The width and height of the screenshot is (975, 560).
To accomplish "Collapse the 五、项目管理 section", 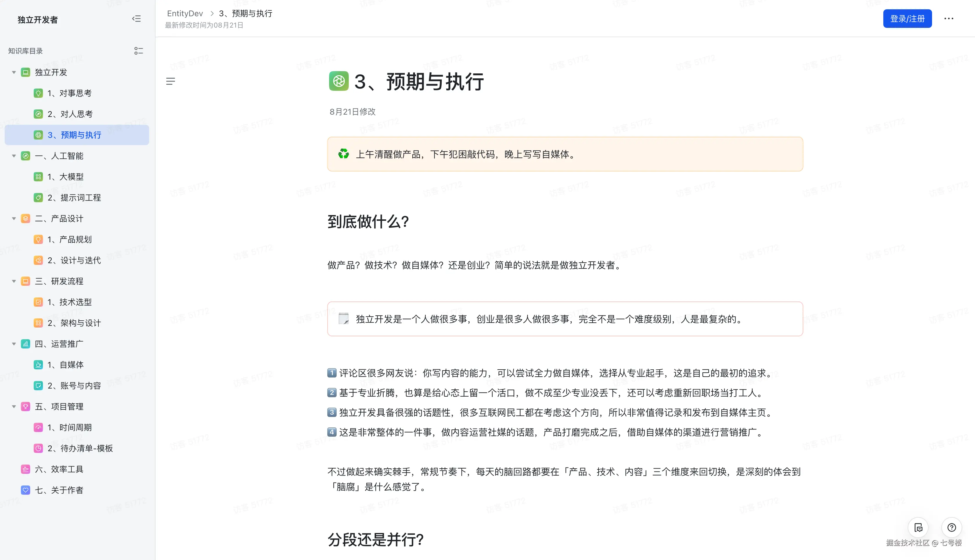I will click(x=14, y=406).
